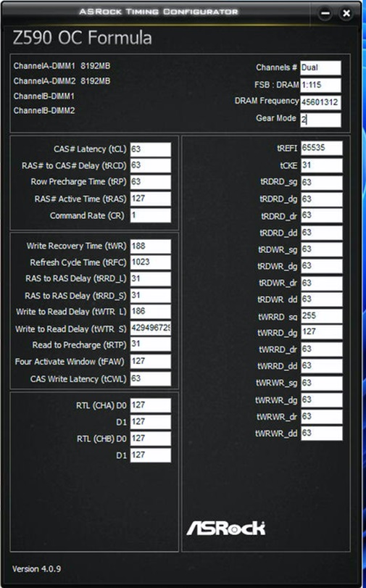Select the CAS Write Latency (tCWL) field

tap(150, 378)
